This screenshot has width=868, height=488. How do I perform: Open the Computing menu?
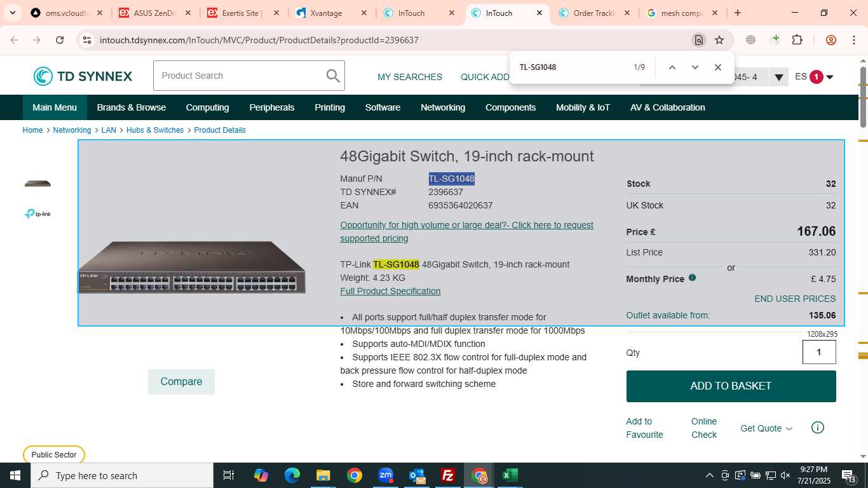point(207,107)
